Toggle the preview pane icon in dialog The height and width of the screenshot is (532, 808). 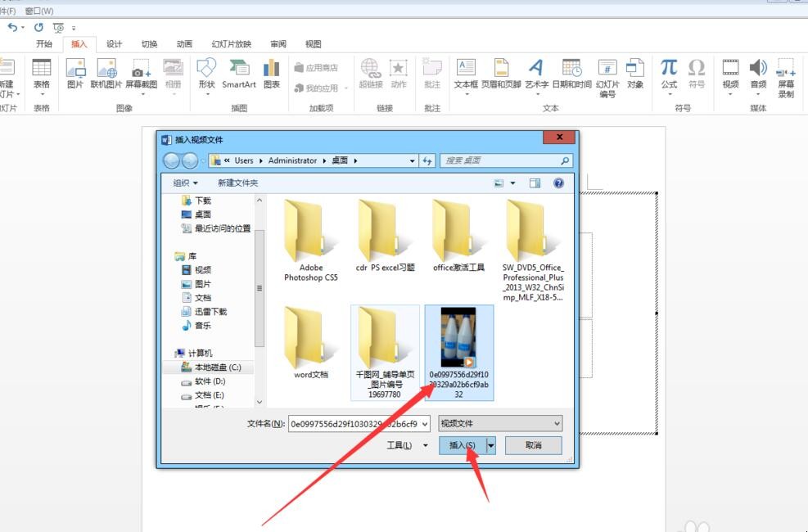[535, 183]
